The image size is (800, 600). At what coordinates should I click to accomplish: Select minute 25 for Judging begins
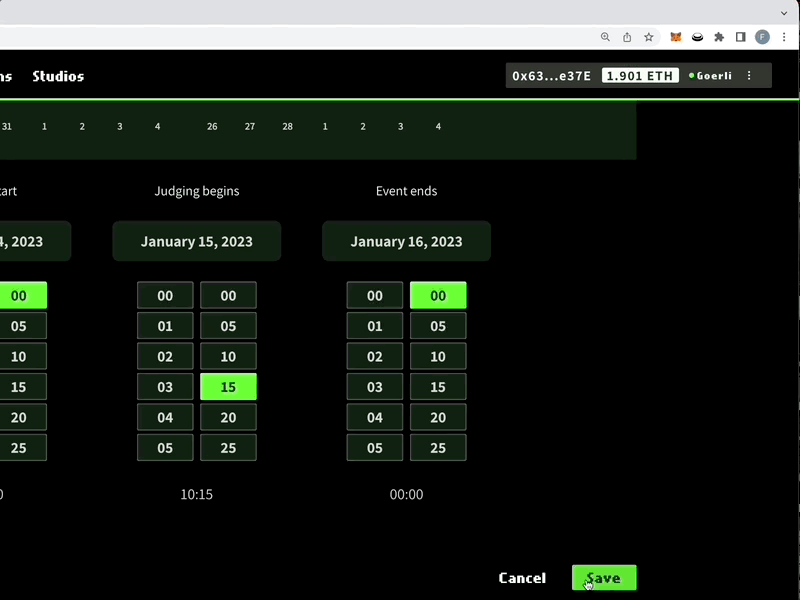click(x=228, y=447)
